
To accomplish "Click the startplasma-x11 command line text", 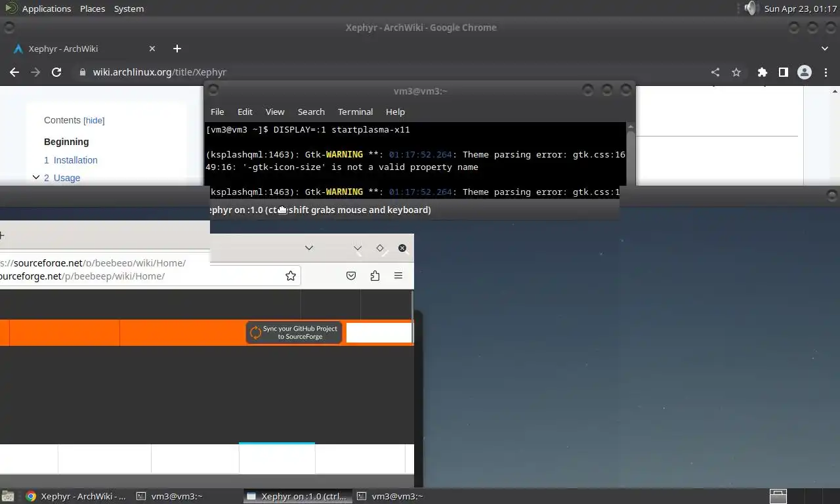I will point(342,130).
